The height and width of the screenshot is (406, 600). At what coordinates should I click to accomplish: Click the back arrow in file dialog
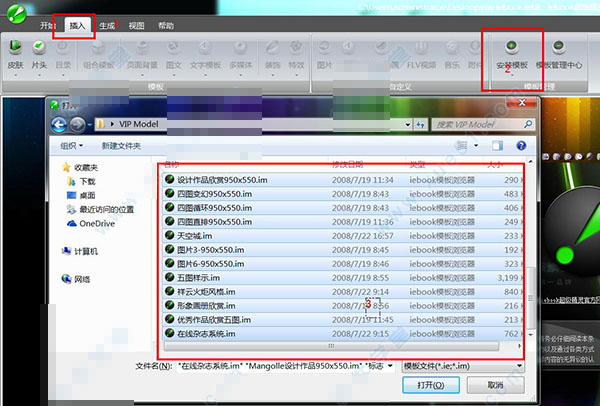click(x=59, y=123)
